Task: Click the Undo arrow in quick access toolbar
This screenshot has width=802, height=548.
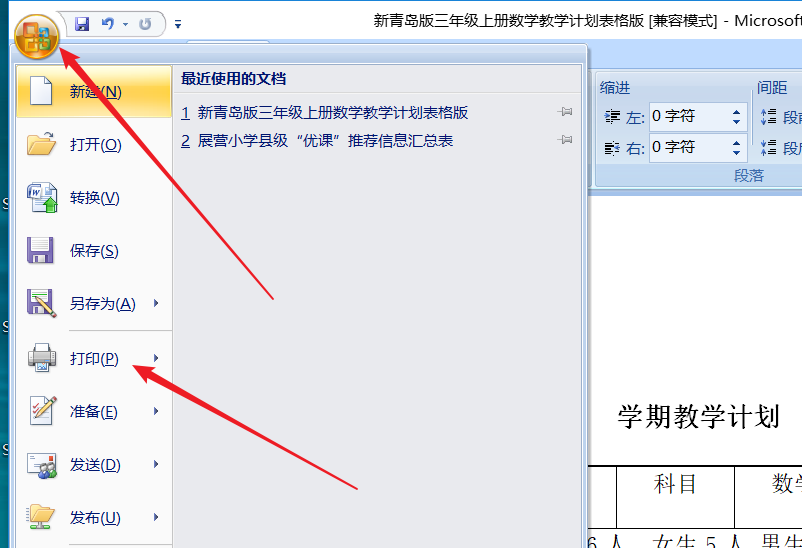Action: [108, 24]
